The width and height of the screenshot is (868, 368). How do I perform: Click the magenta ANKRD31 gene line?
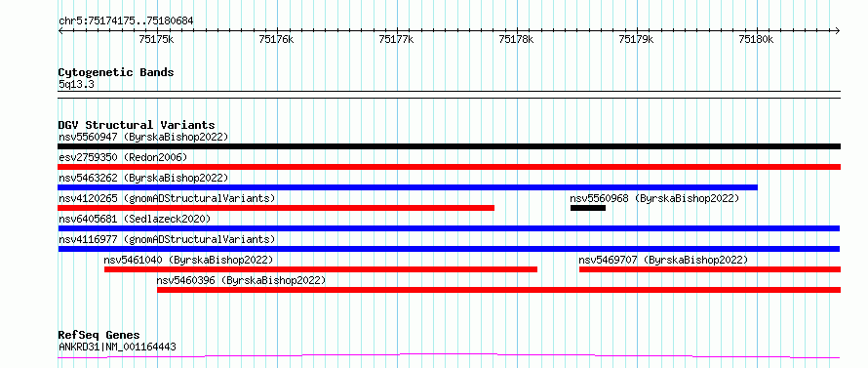[x=449, y=356]
